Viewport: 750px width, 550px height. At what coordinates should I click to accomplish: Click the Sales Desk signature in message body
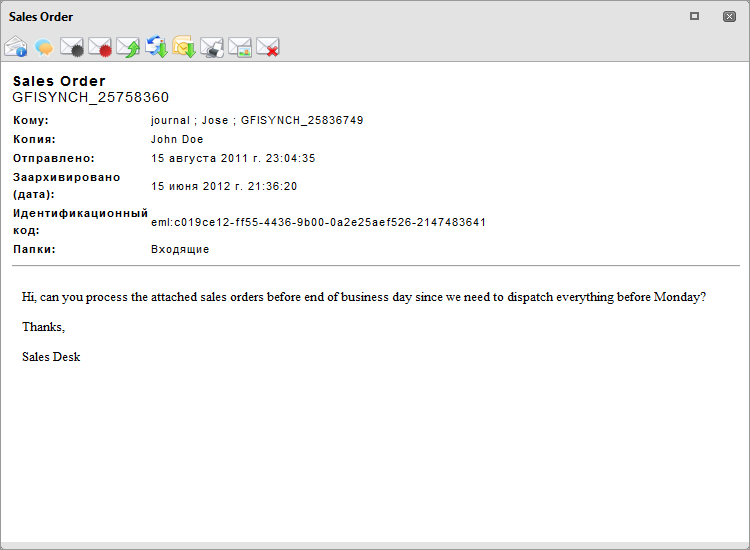(x=51, y=357)
